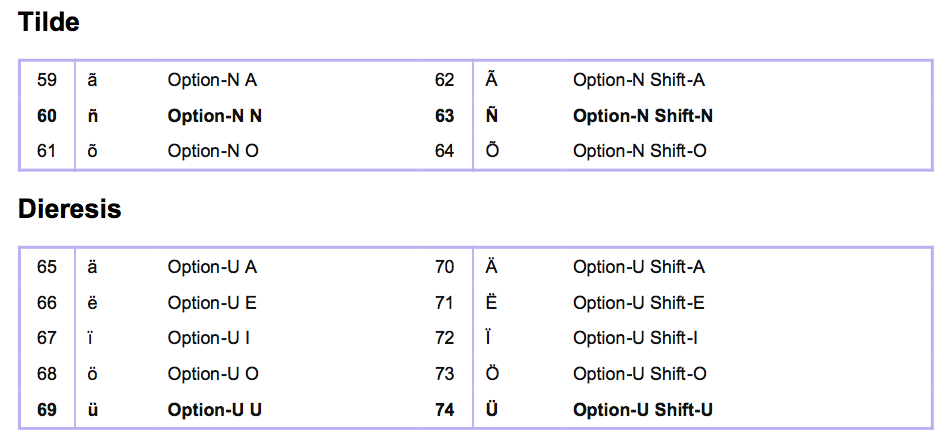Click the Ö uppercase character
Image resolution: width=944 pixels, height=442 pixels.
point(492,374)
